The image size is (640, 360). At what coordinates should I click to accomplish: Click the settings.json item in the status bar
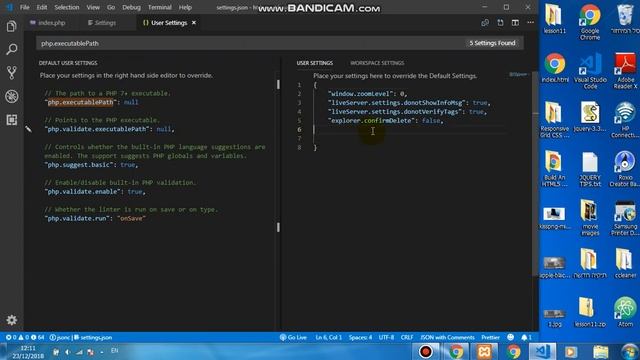(93, 338)
